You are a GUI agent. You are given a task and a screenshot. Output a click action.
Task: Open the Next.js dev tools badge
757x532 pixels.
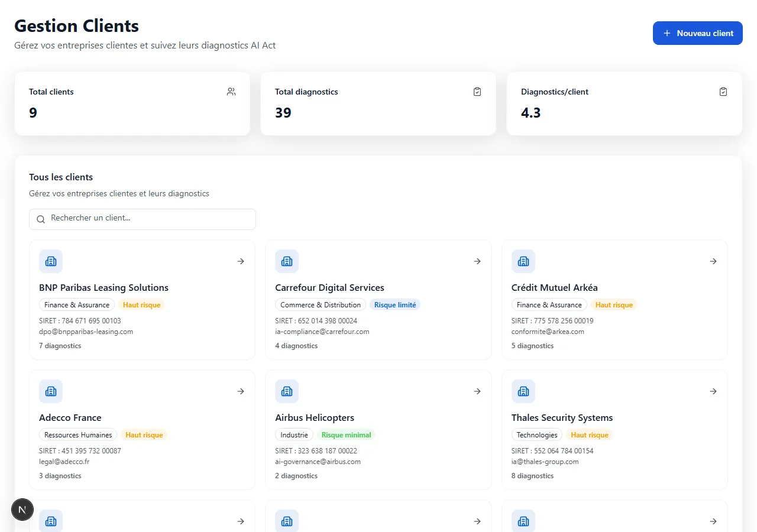(22, 510)
